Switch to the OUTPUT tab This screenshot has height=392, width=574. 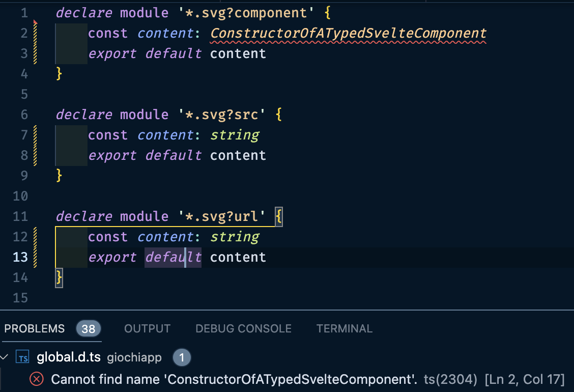coord(147,328)
